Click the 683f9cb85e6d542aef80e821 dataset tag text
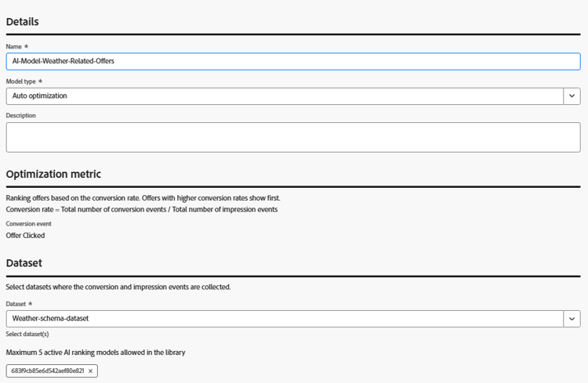Viewport: 588px width, 383px height. click(x=48, y=370)
